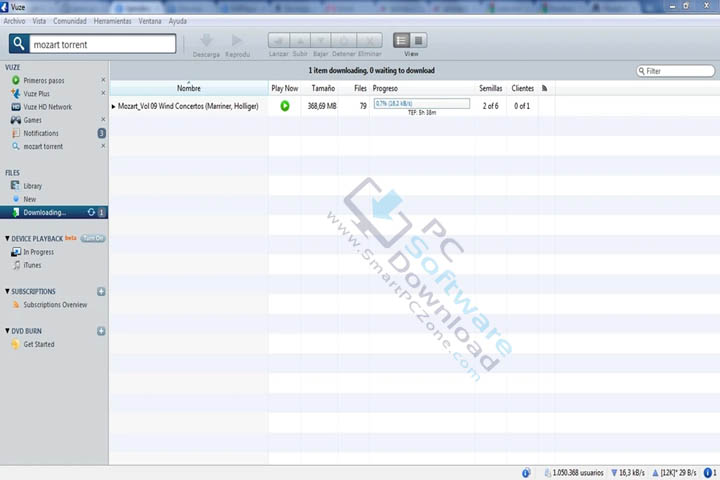Click the Subscriptions add plus icon
The height and width of the screenshot is (480, 720).
pos(101,291)
